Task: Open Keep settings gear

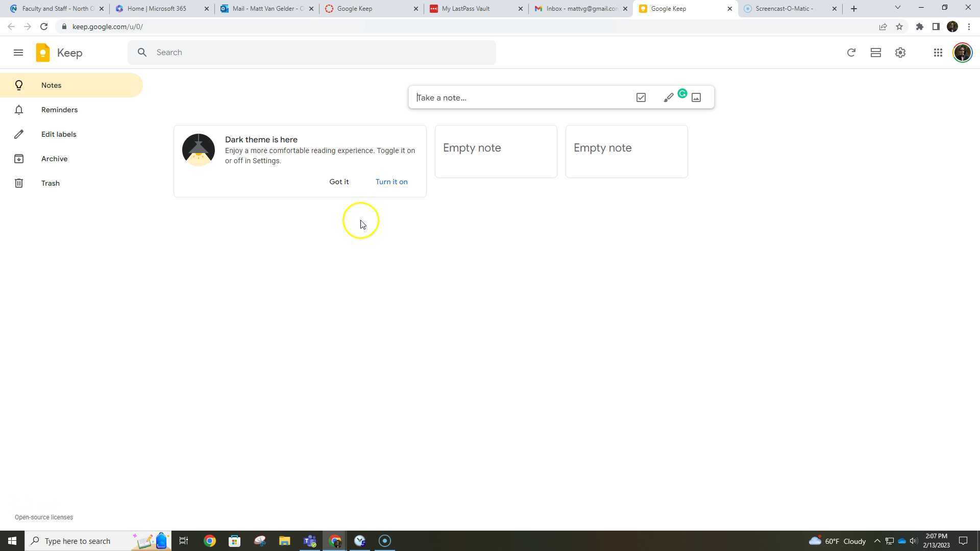Action: click(900, 53)
